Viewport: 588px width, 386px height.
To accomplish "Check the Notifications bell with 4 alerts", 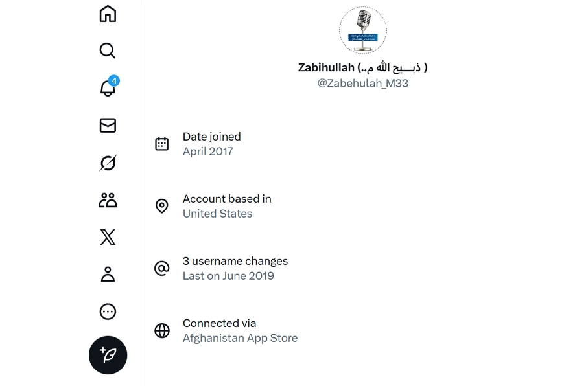I will pos(108,88).
